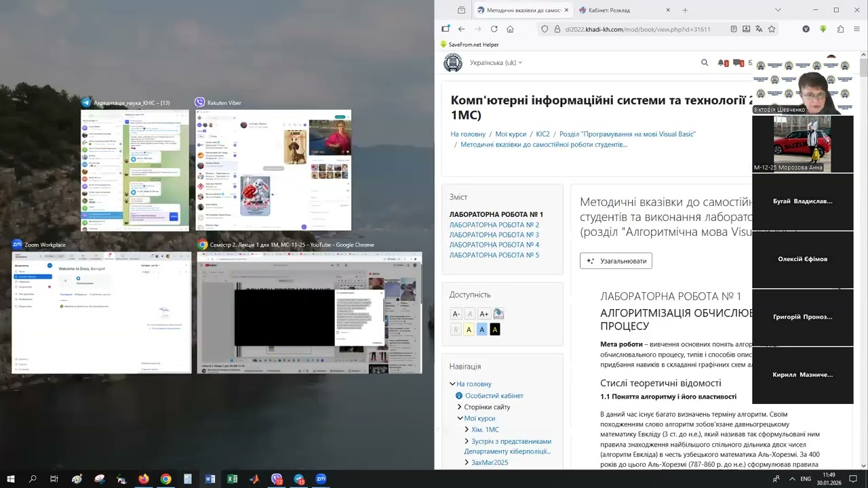
Task: Click the Firefox back arrow button
Action: pyautogui.click(x=461, y=29)
